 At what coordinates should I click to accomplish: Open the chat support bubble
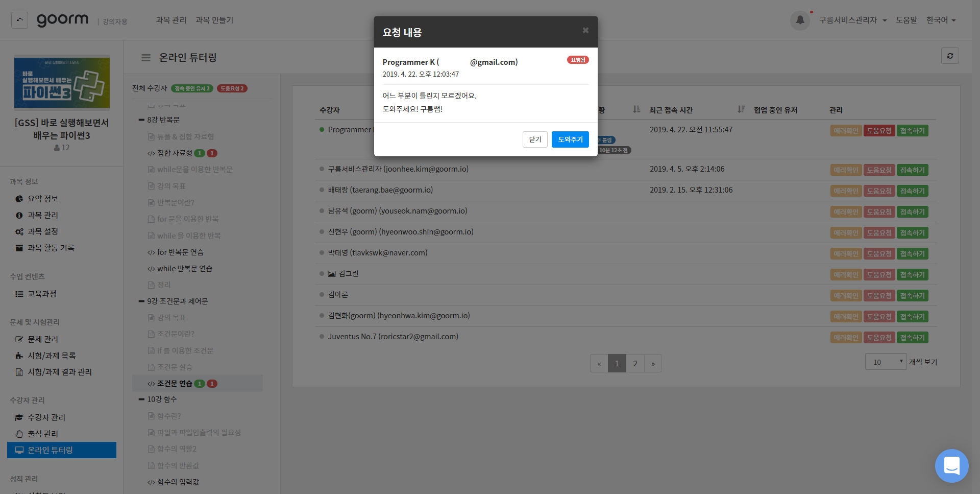tap(951, 465)
